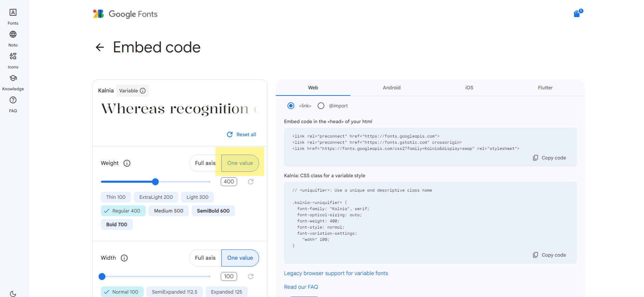Go back using the arrow beside Embed code

pyautogui.click(x=100, y=47)
